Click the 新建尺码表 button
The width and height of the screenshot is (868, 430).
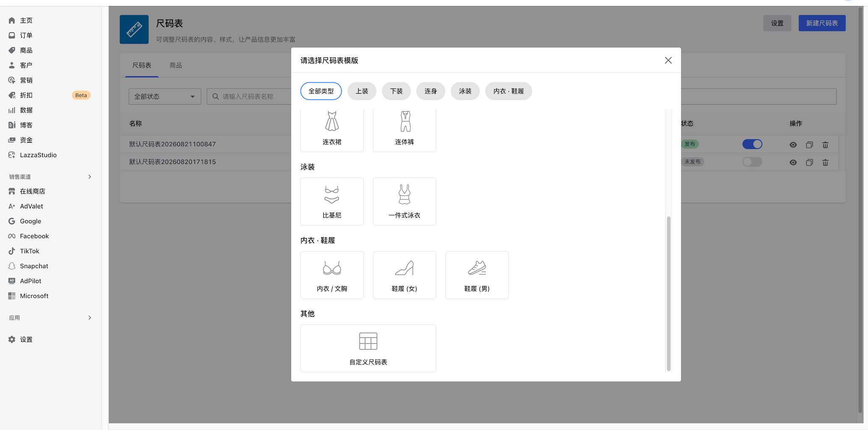pyautogui.click(x=822, y=23)
